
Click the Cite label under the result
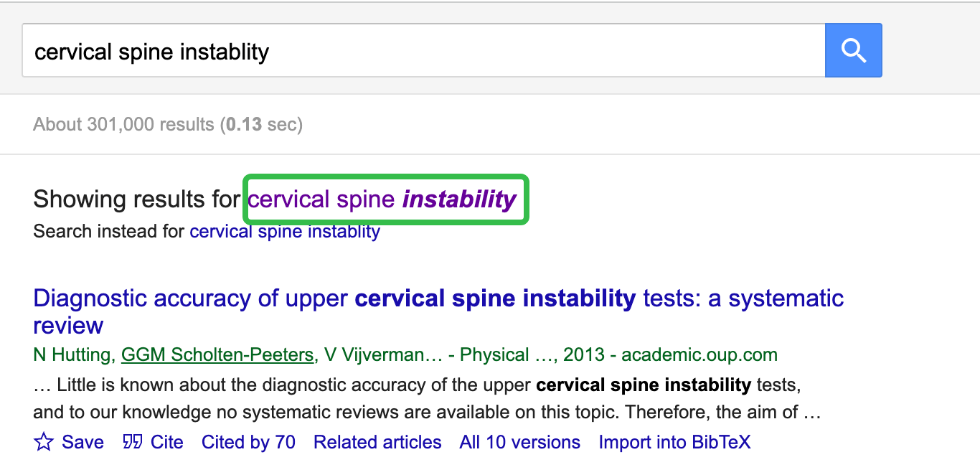(x=167, y=442)
